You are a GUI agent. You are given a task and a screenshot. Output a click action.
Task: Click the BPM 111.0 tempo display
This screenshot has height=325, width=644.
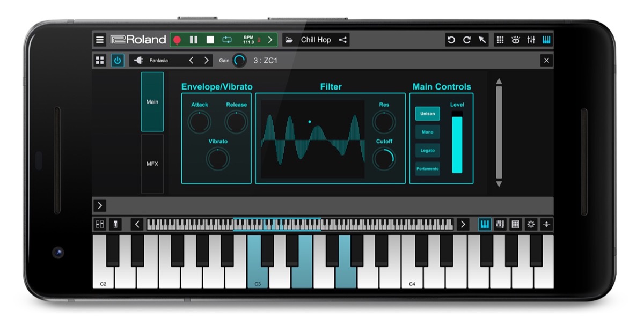[248, 40]
